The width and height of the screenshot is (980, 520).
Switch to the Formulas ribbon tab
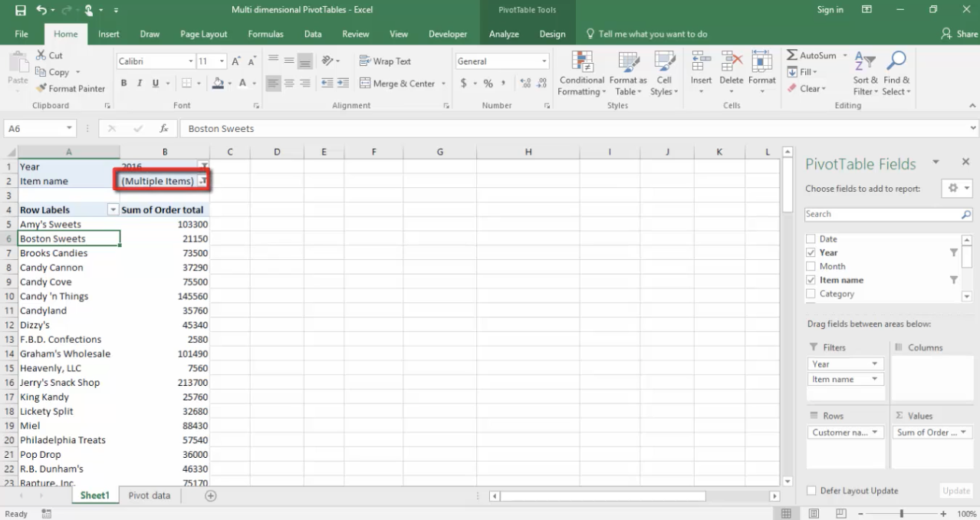coord(266,34)
